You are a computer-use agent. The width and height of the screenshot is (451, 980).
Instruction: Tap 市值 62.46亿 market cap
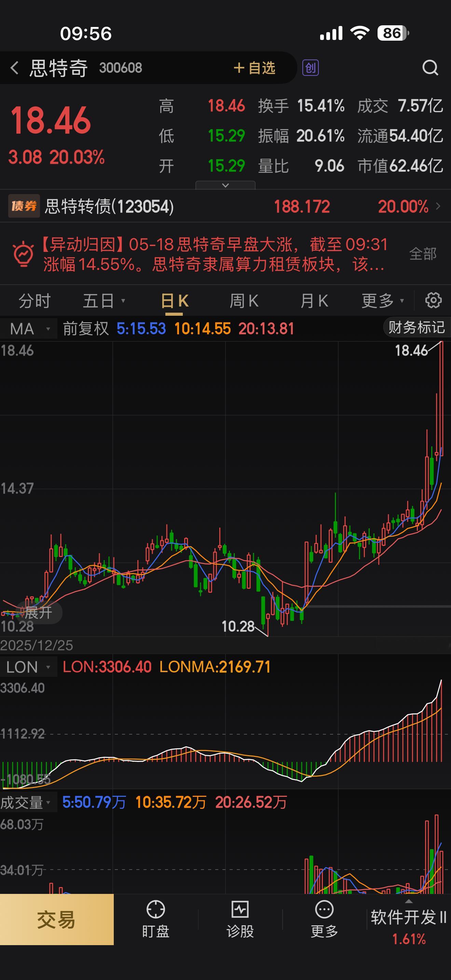400,166
